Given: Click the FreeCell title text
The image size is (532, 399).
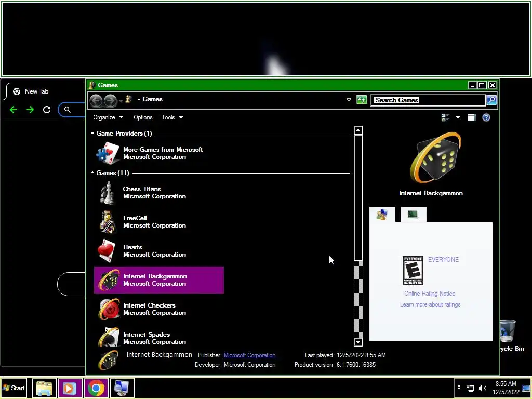Looking at the screenshot, I should (135, 218).
